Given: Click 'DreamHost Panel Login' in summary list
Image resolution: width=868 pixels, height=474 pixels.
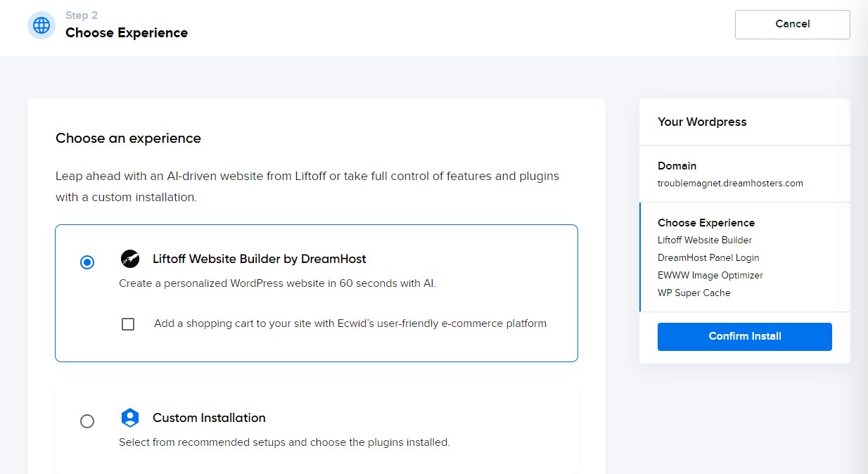Looking at the screenshot, I should coord(708,258).
